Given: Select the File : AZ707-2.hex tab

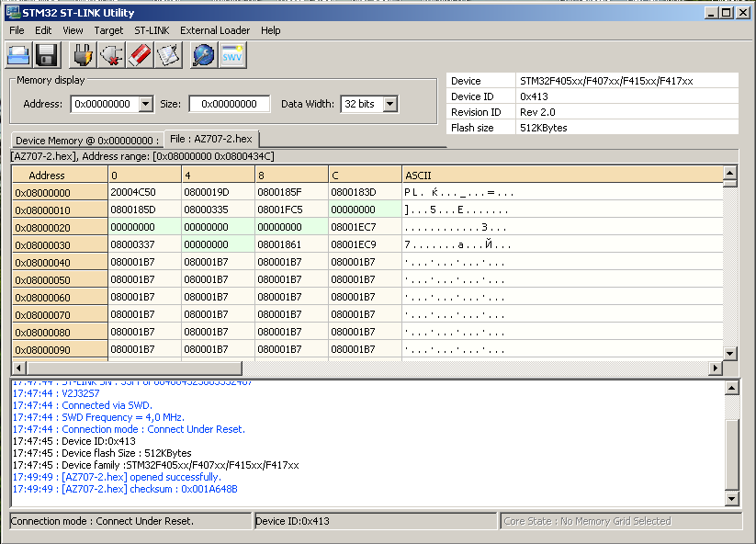Looking at the screenshot, I should click(x=211, y=139).
